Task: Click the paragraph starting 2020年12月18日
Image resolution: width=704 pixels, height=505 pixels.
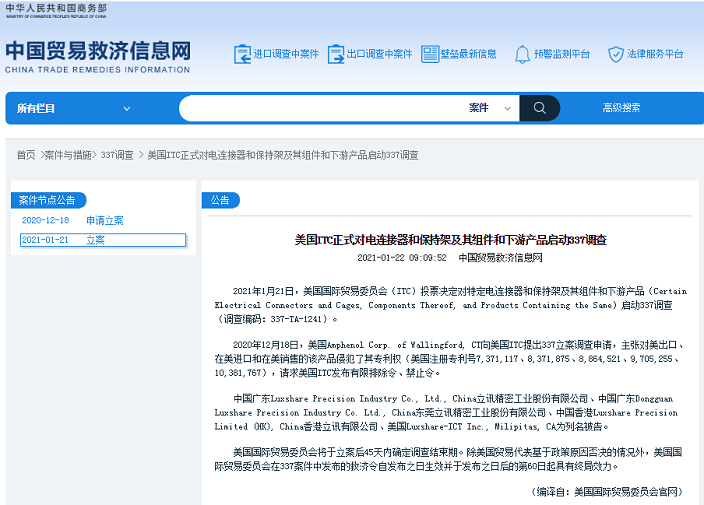Action: [449, 359]
